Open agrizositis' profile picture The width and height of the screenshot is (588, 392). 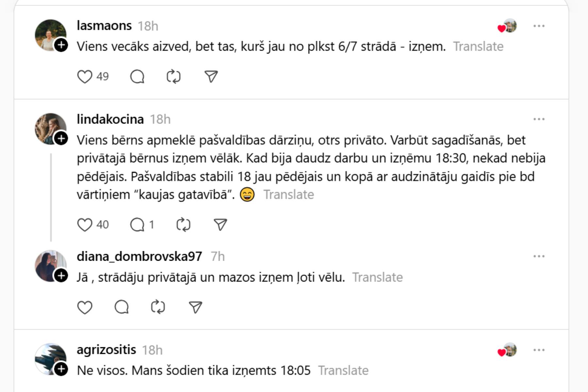click(49, 358)
